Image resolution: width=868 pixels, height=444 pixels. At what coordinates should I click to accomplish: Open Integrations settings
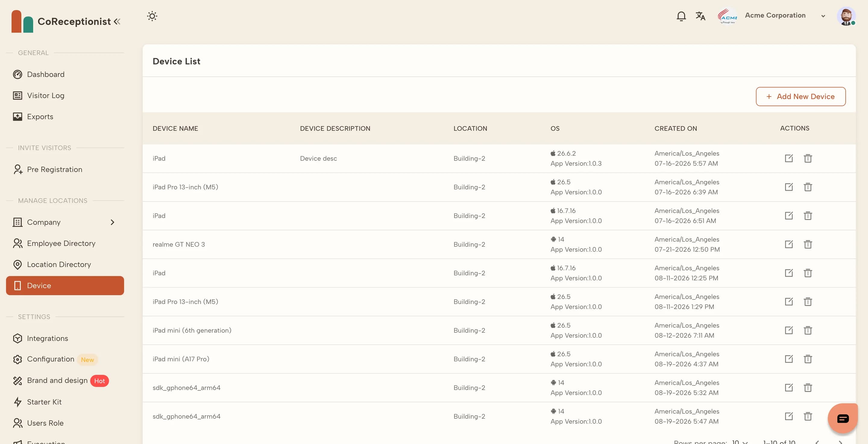click(65, 338)
